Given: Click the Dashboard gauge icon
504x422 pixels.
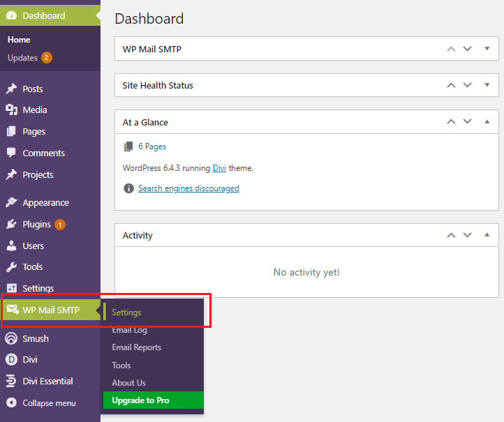Looking at the screenshot, I should [x=11, y=15].
